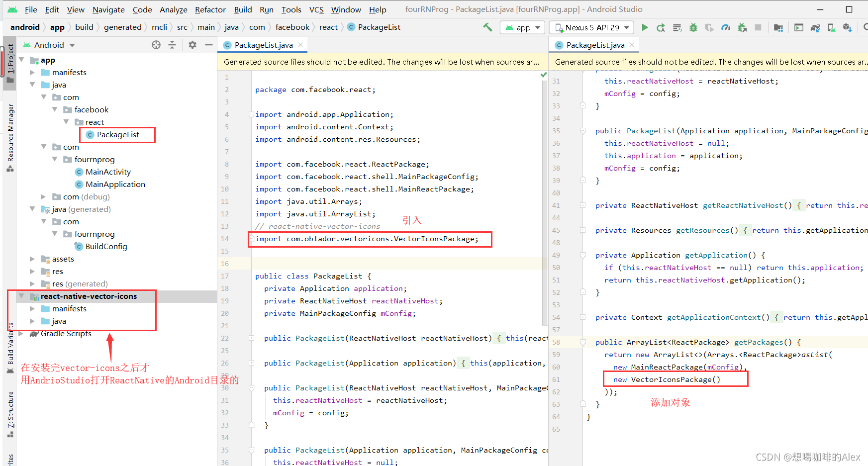The image size is (868, 466).
Task: Open the VCS menu
Action: pos(316,9)
